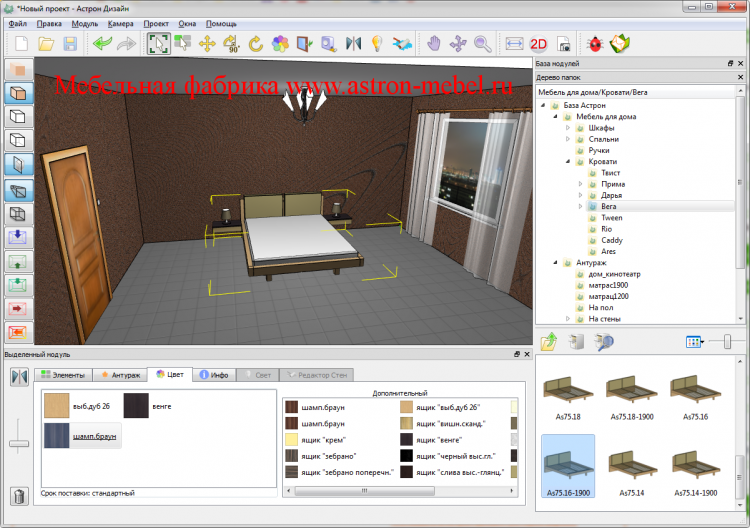Collapse the Мебель для дома folder
This screenshot has height=528, width=750.
555,117
